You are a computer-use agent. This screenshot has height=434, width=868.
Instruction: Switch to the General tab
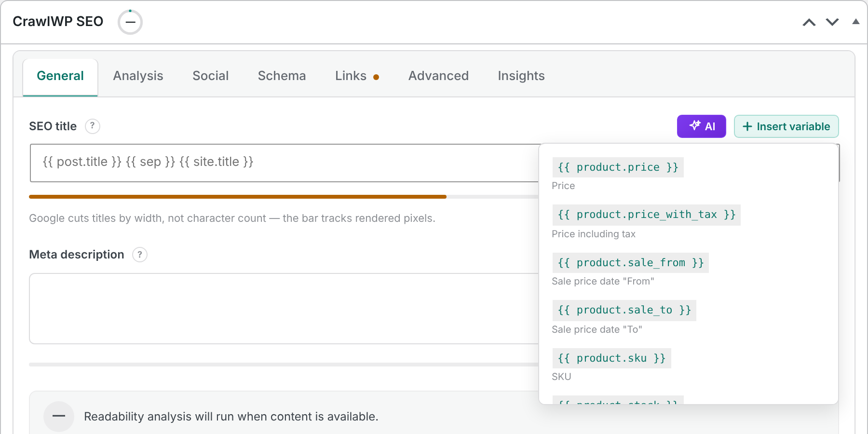[x=60, y=76]
